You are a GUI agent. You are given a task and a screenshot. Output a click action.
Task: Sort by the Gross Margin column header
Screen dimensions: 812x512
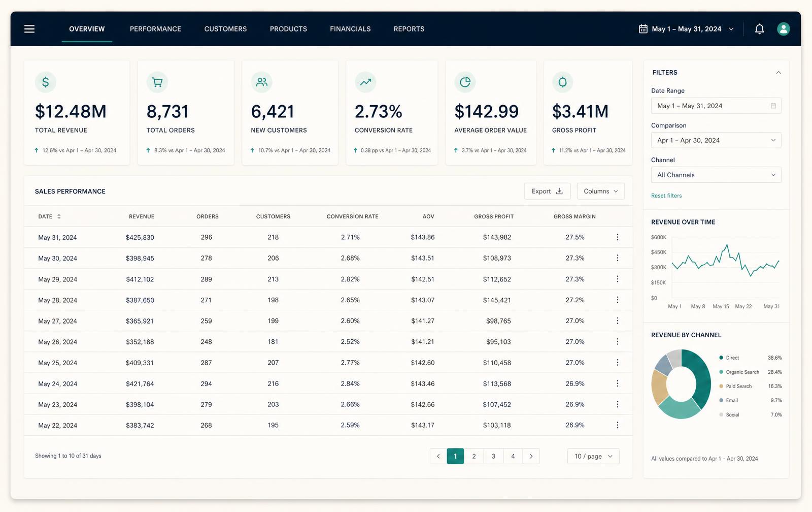point(574,216)
